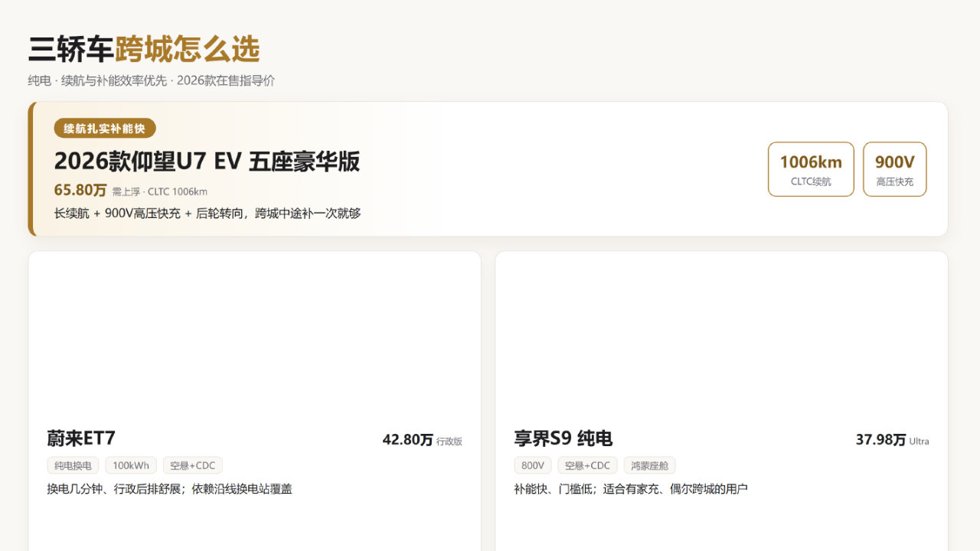The height and width of the screenshot is (551, 980).
Task: Select the 1006km CLTC续航 stat box
Action: [811, 169]
